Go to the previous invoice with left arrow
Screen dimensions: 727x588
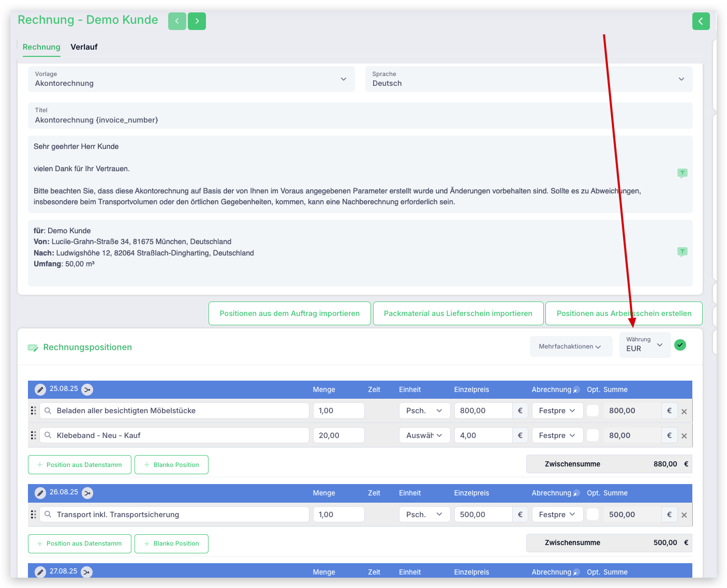[x=177, y=21]
